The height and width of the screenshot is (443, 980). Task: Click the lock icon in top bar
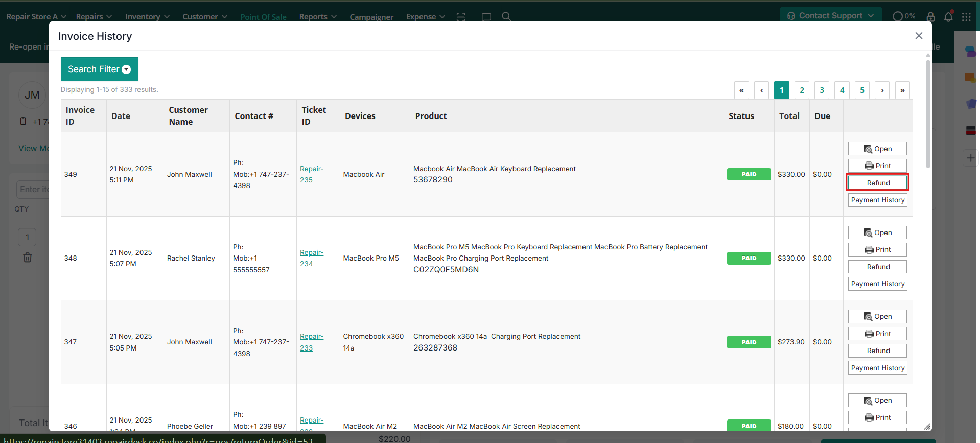(931, 16)
